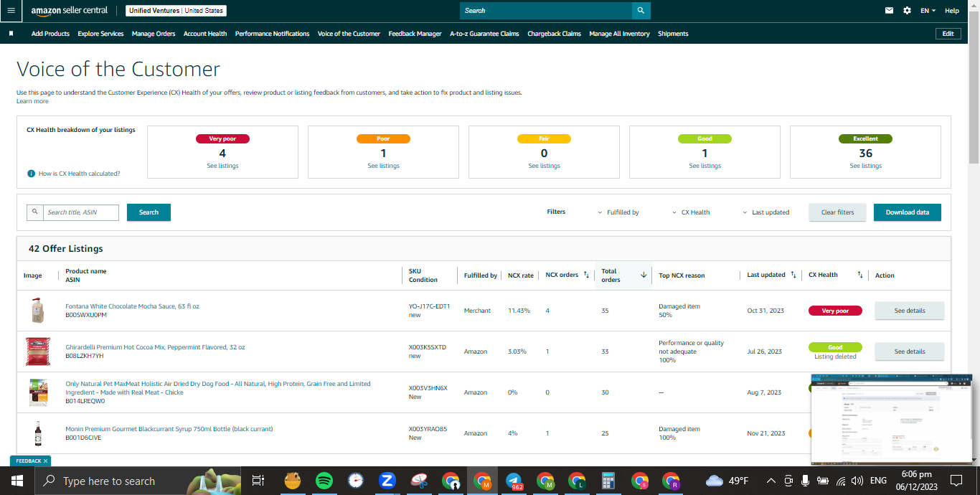Image resolution: width=980 pixels, height=495 pixels.
Task: Open the hamburger navigation menu
Action: coord(10,11)
